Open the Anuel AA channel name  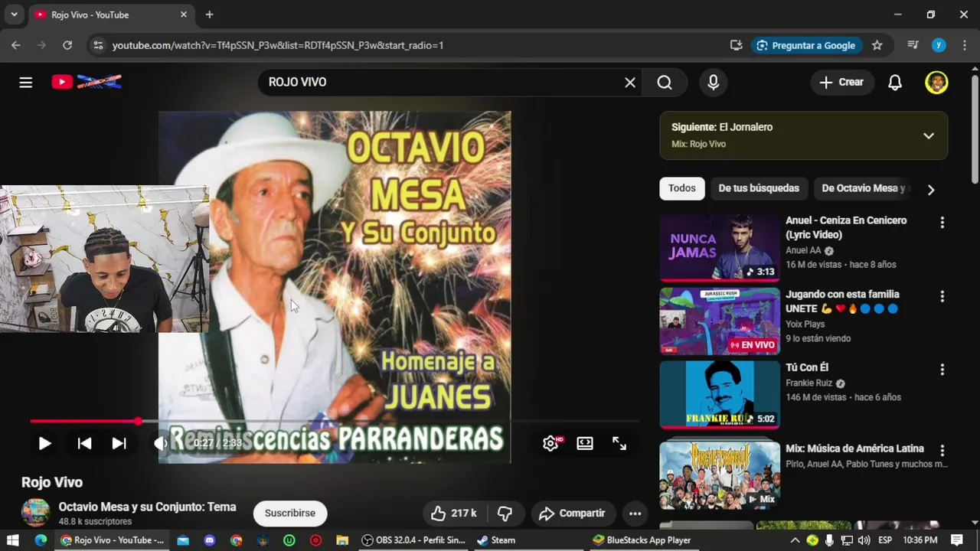[803, 250]
